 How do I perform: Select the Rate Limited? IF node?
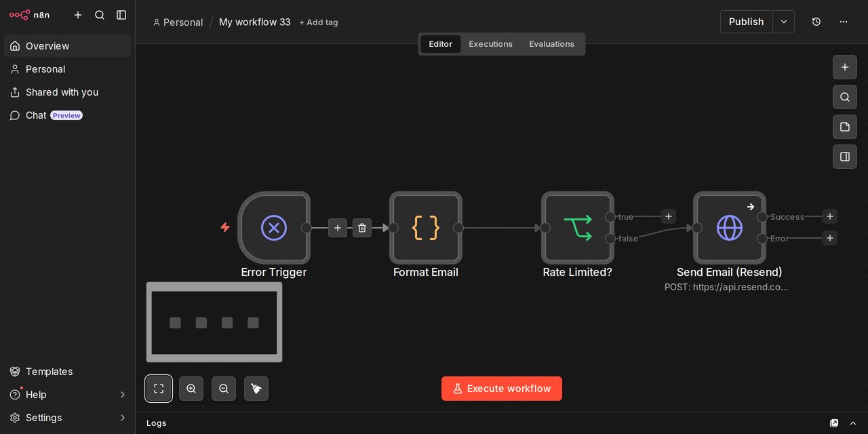[x=578, y=228]
